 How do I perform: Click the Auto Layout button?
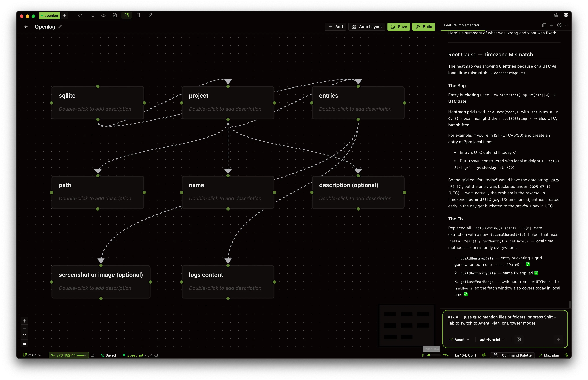[x=367, y=27]
